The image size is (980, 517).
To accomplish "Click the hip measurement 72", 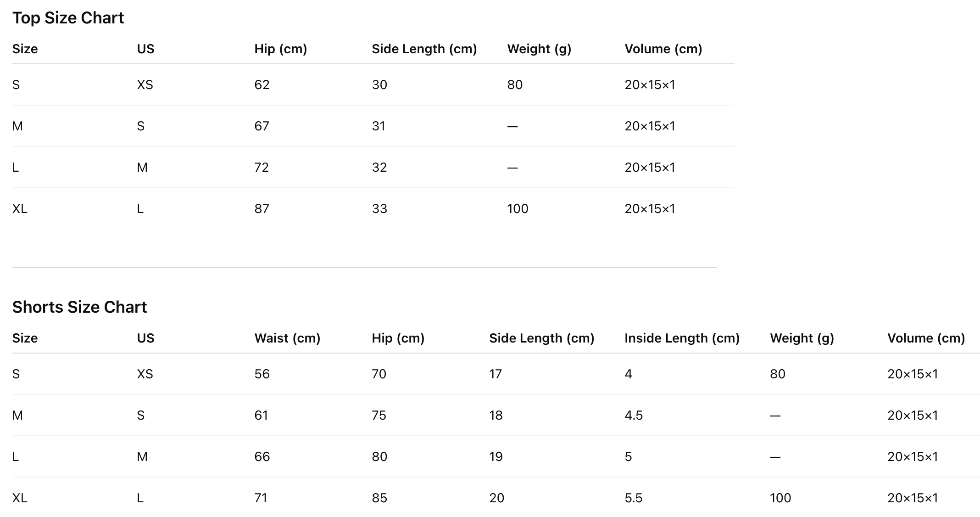I will coord(262,168).
